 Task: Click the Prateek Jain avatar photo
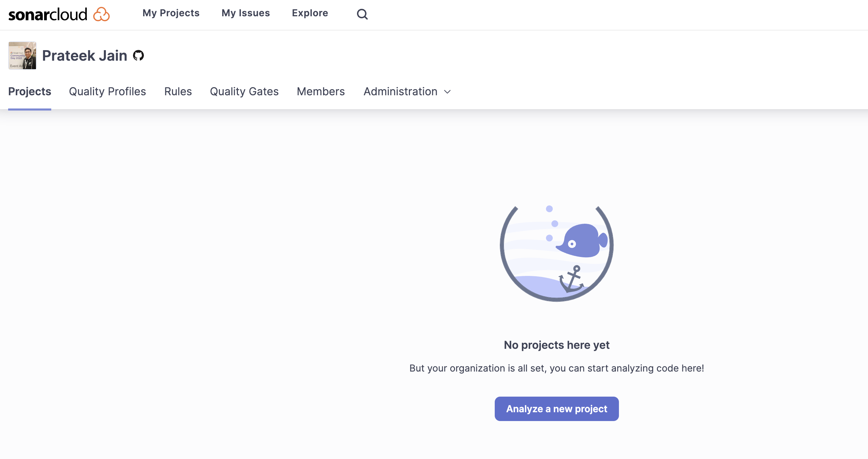click(22, 56)
